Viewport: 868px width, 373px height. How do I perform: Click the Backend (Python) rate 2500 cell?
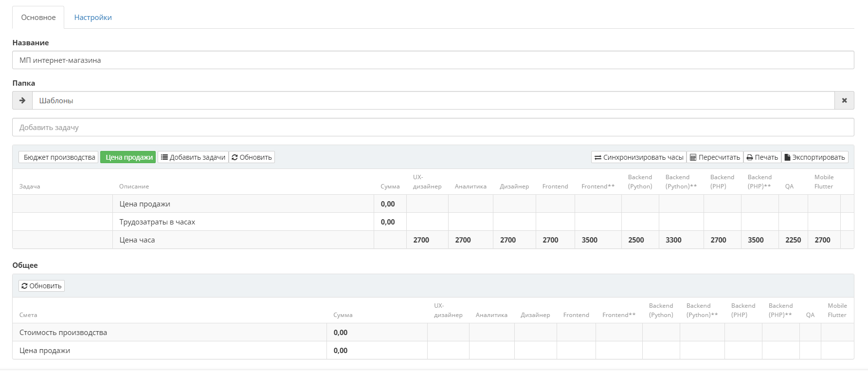click(640, 240)
